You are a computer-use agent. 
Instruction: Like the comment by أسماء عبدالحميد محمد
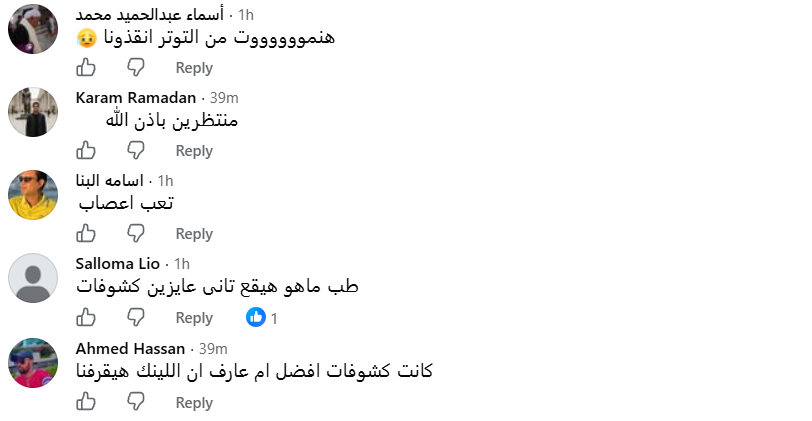(86, 67)
